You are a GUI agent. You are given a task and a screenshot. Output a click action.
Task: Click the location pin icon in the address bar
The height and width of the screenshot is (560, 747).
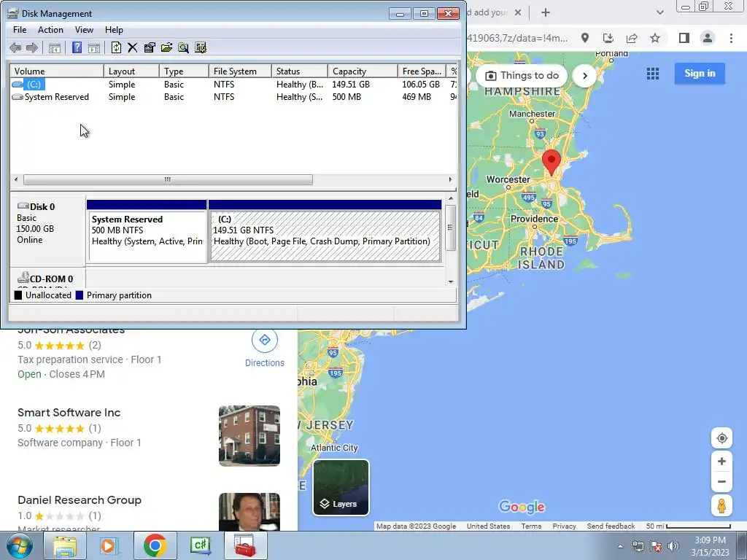[585, 38]
